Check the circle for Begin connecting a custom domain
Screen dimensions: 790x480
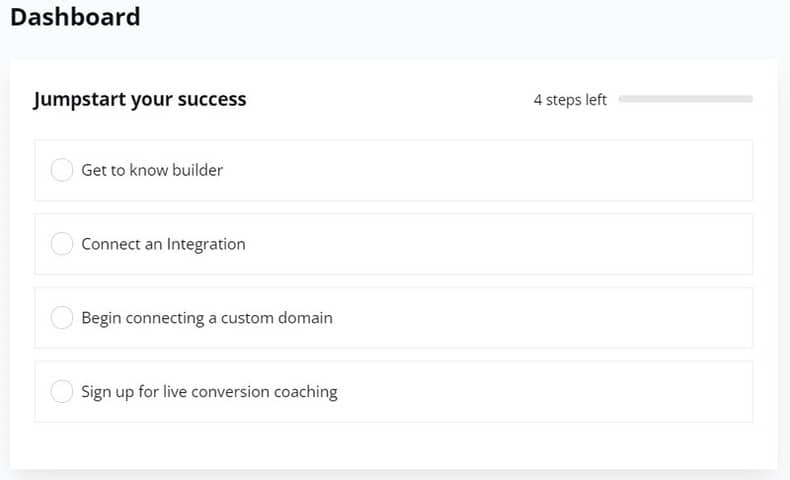point(61,318)
